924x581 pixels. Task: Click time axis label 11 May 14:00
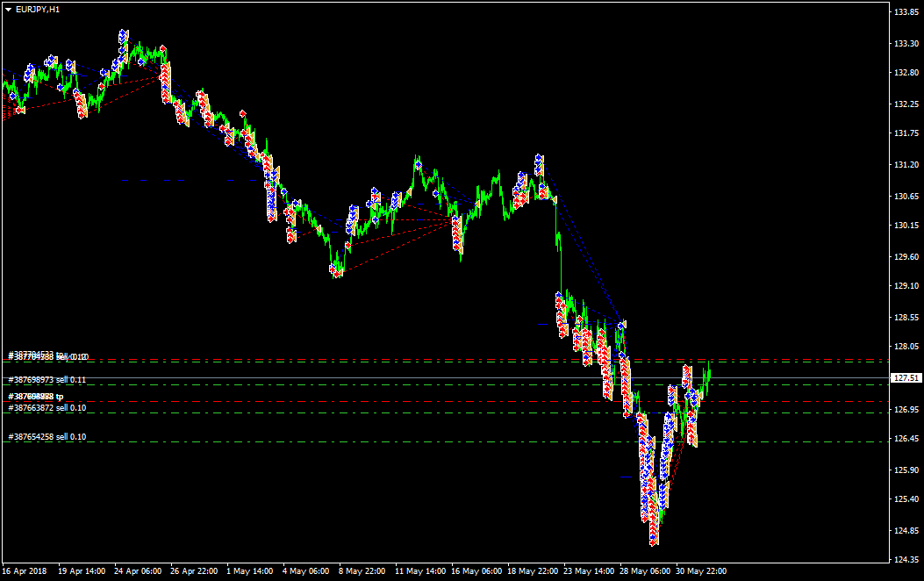420,571
